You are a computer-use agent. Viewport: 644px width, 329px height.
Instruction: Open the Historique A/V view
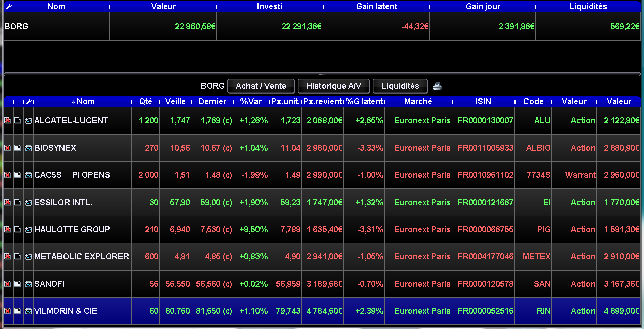pos(334,86)
